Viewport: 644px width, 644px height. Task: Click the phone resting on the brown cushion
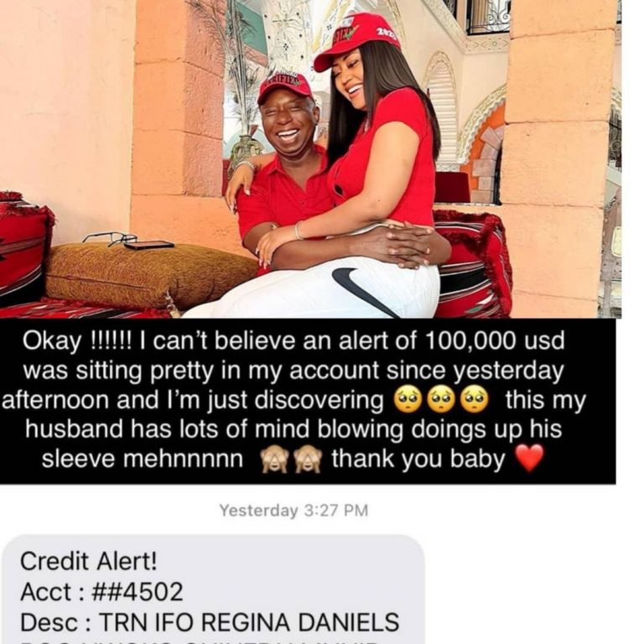click(x=149, y=245)
